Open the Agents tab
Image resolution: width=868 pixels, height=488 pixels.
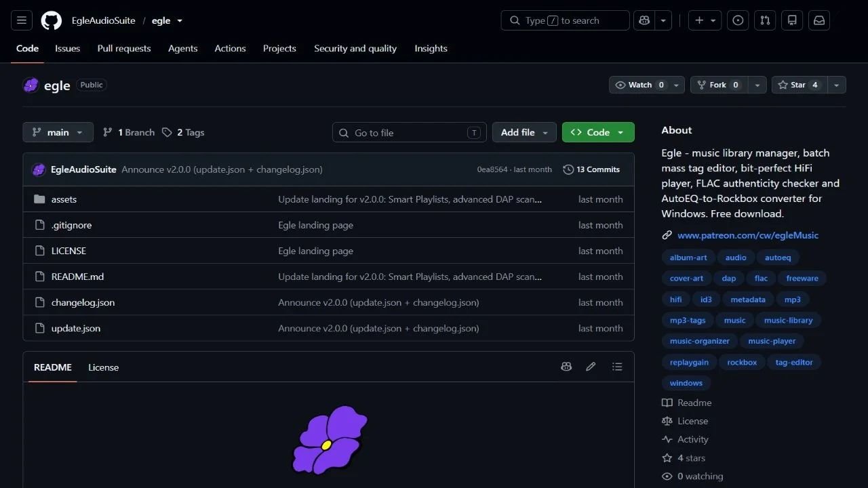coord(183,48)
